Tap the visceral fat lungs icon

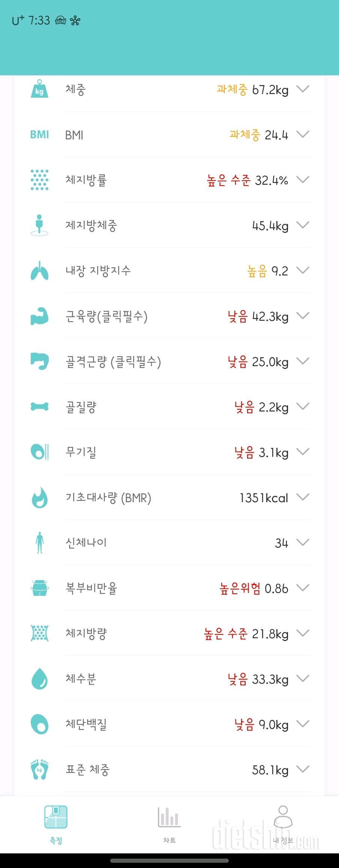39,271
